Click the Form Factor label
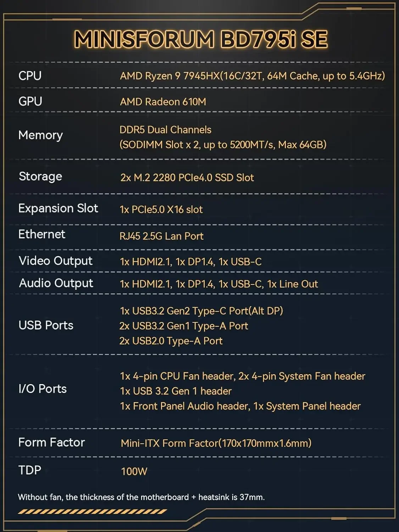Image resolution: width=399 pixels, height=532 pixels. click(x=51, y=443)
